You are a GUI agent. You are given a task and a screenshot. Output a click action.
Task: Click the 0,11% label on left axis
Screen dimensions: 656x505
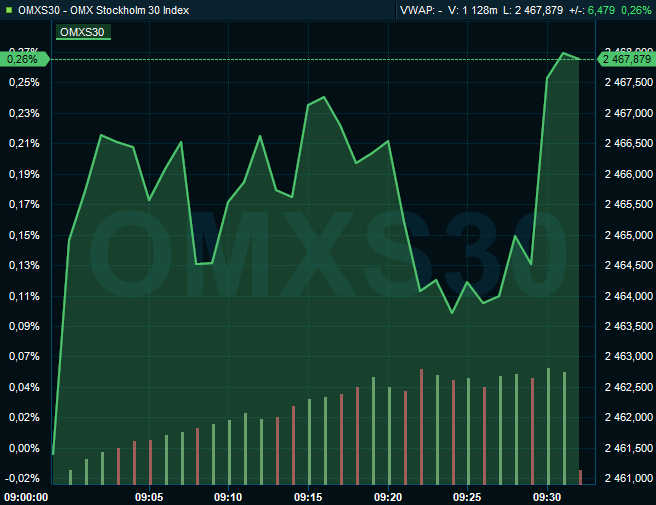[24, 296]
